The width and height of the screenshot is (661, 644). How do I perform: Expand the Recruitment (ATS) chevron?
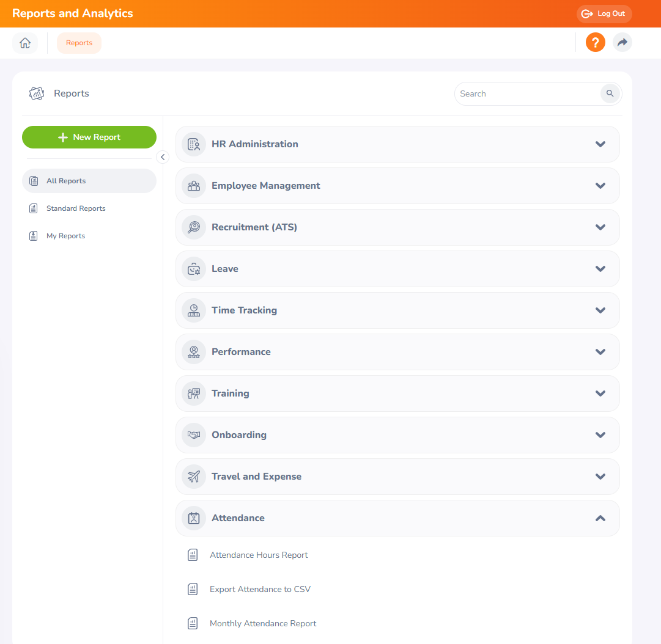[x=600, y=227]
